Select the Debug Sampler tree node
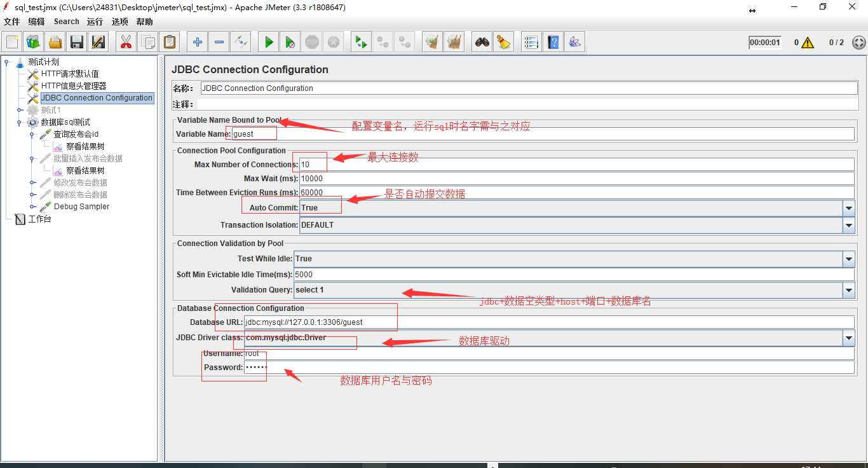Image resolution: width=868 pixels, height=468 pixels. 81,207
